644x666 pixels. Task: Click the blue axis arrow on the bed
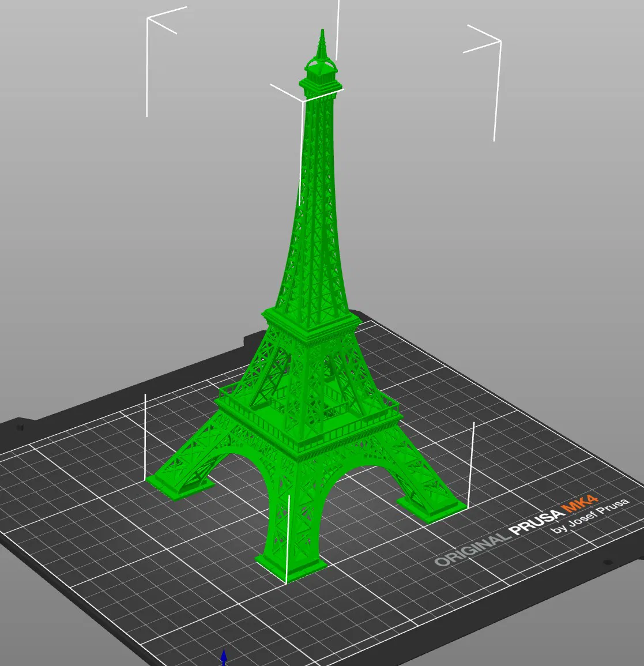tap(224, 657)
